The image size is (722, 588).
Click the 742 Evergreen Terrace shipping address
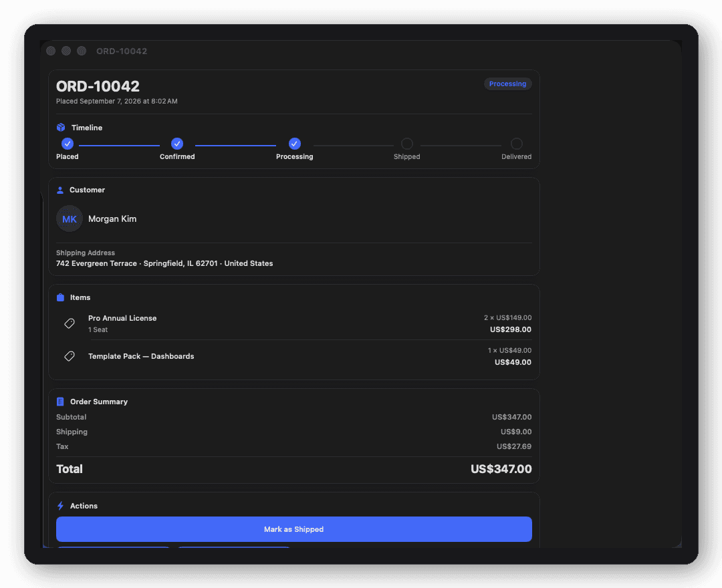pyautogui.click(x=164, y=264)
